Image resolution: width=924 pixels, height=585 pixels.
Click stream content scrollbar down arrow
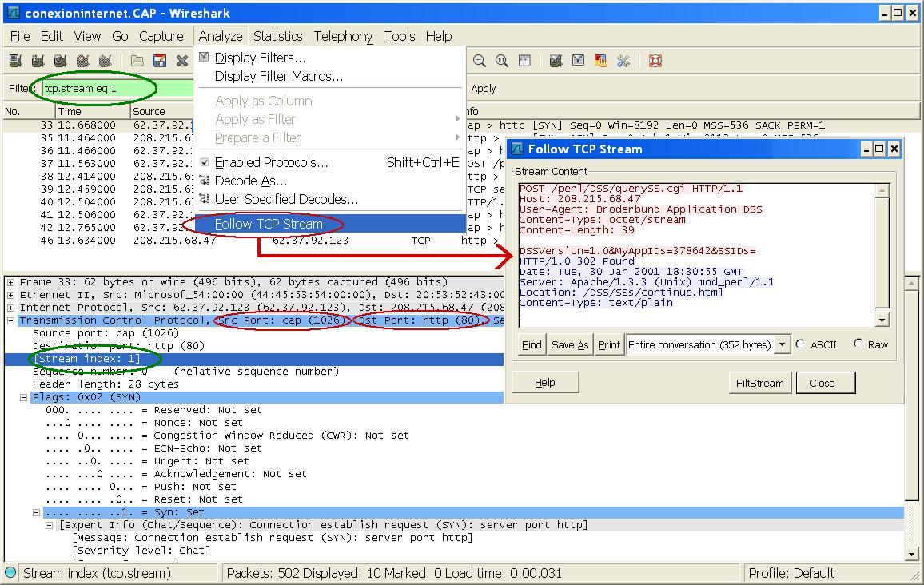coord(882,320)
